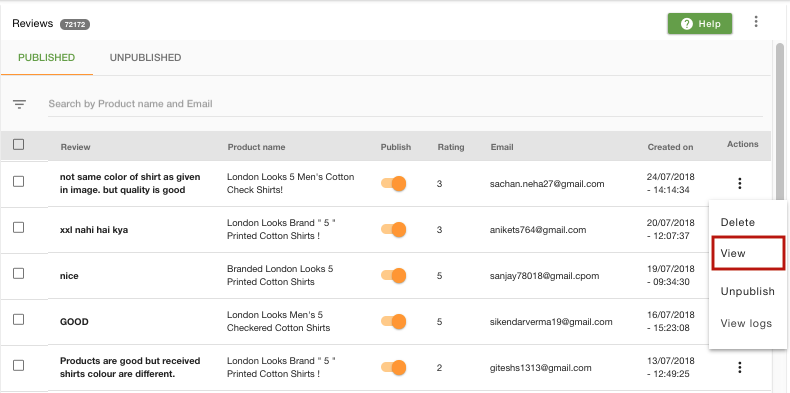
Task: Click date 20/07/2018 - 12:07:37
Action: pyautogui.click(x=671, y=229)
